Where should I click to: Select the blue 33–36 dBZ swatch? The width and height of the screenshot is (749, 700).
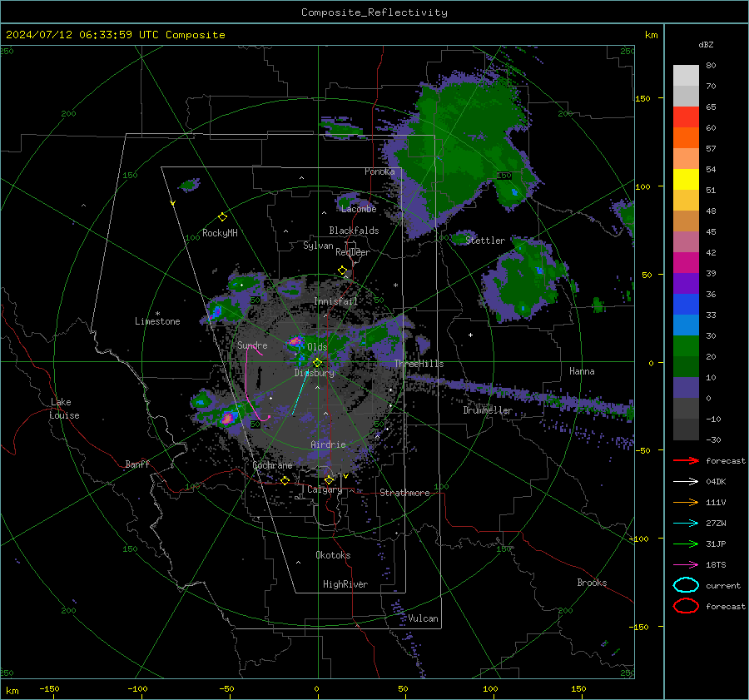(x=686, y=305)
